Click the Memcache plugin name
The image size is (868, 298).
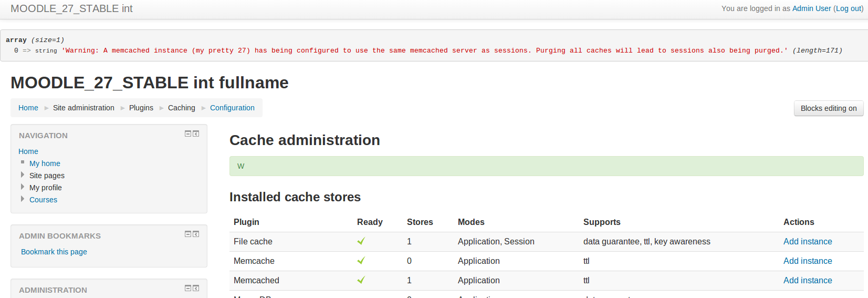(254, 261)
